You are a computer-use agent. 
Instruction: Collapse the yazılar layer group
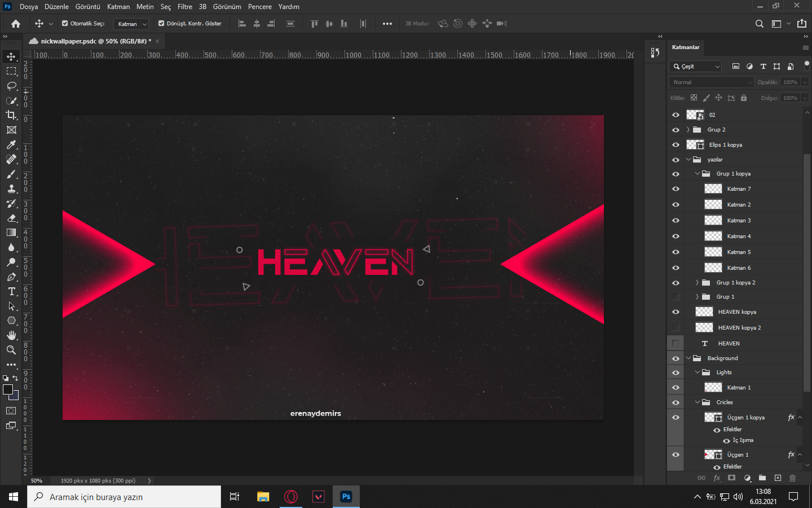click(x=688, y=160)
